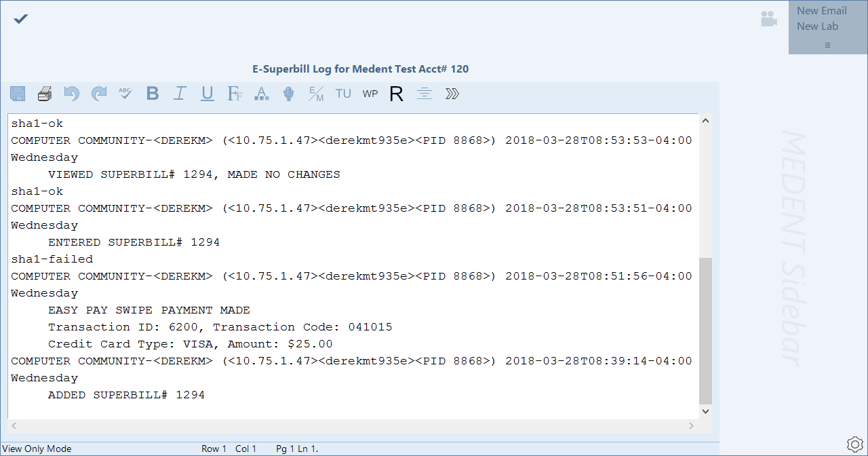Open New Lab notification
This screenshot has width=868, height=456.
(x=817, y=26)
